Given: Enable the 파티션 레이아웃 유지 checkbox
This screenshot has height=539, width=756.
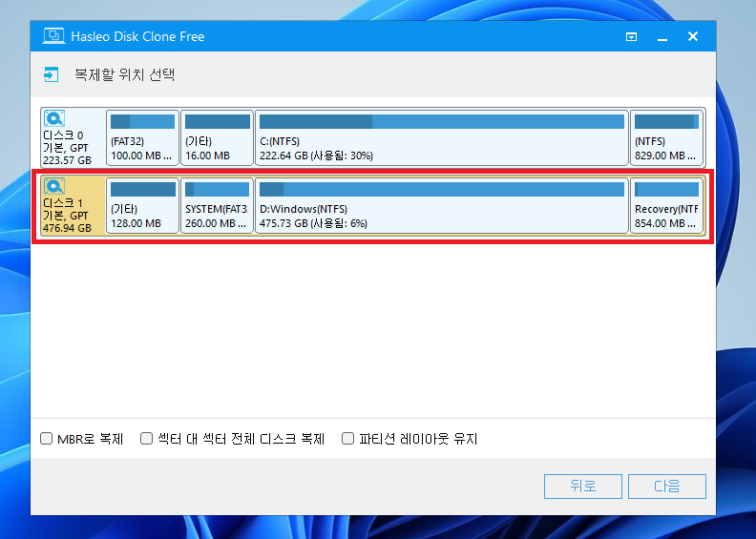Looking at the screenshot, I should point(347,438).
